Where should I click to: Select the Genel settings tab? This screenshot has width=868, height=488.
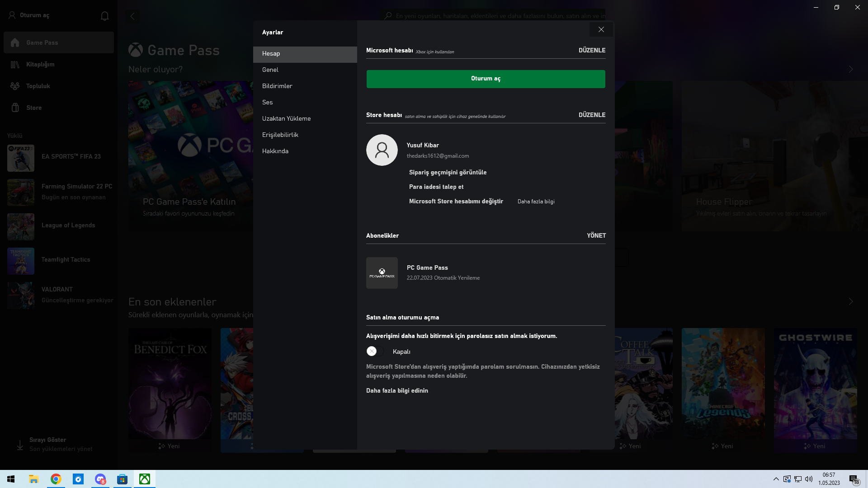(x=270, y=70)
